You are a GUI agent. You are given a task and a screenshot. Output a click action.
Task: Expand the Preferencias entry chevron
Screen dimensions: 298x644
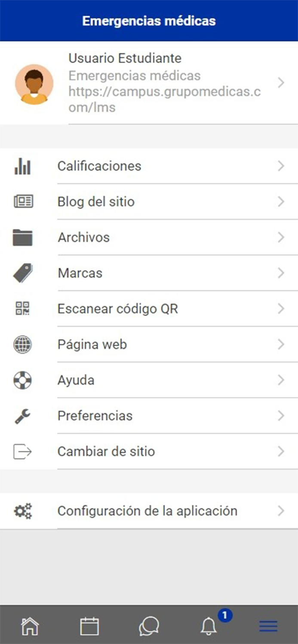tap(281, 416)
